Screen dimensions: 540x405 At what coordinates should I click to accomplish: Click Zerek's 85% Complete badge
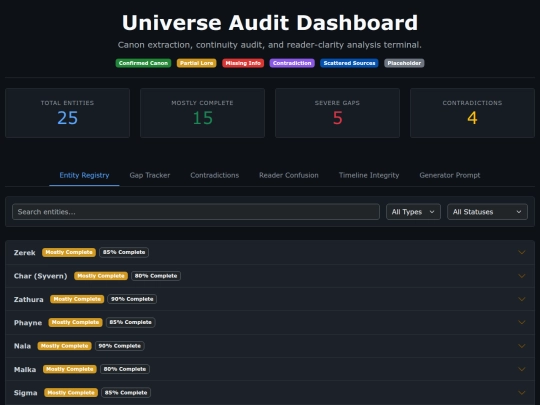click(124, 252)
